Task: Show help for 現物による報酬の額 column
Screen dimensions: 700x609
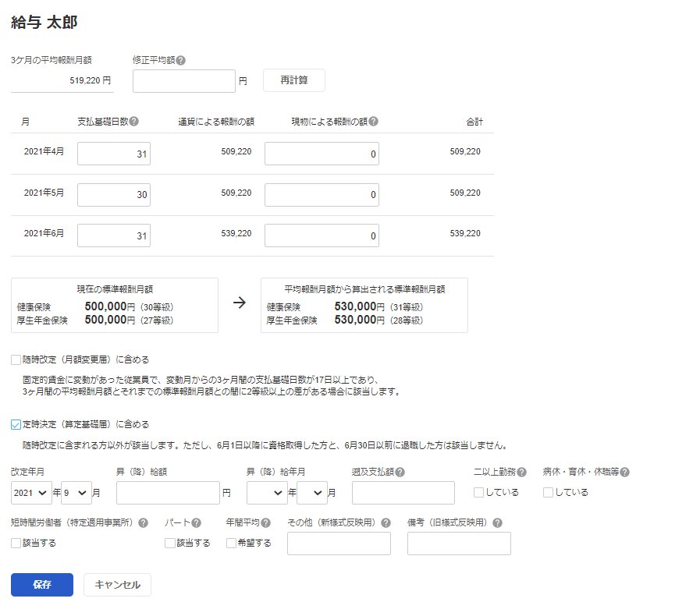Action: coord(374,122)
